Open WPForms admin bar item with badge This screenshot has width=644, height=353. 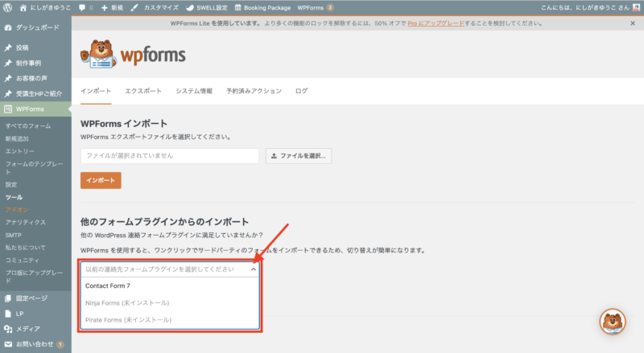coord(315,7)
